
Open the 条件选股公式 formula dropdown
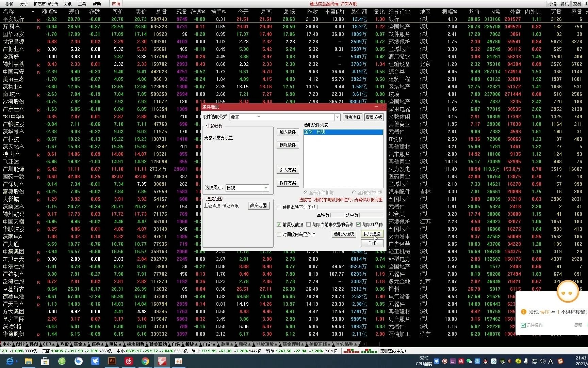[x=337, y=117]
